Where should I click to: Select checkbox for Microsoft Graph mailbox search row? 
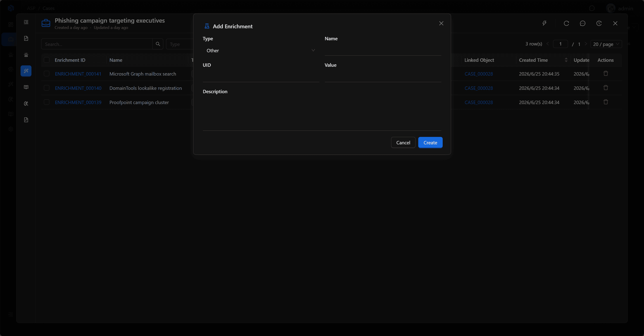47,74
